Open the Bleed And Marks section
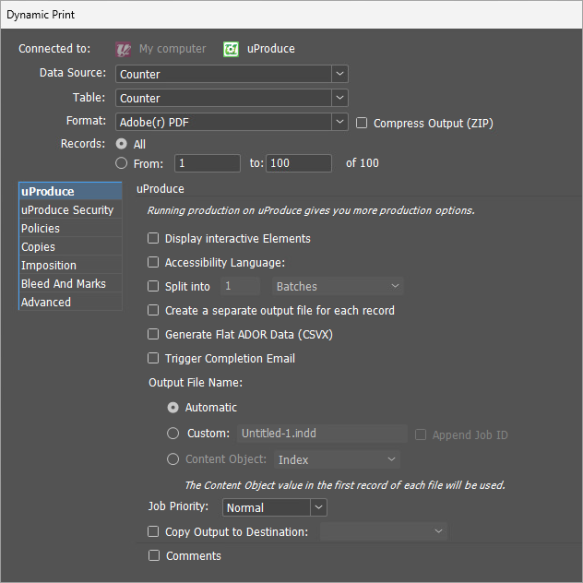583x583 pixels. point(70,284)
